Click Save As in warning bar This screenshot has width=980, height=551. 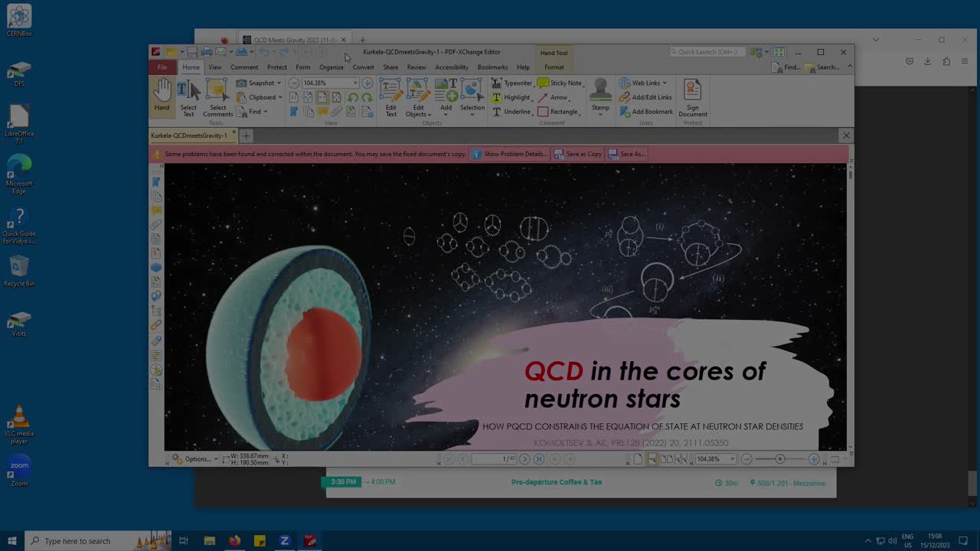pos(627,154)
